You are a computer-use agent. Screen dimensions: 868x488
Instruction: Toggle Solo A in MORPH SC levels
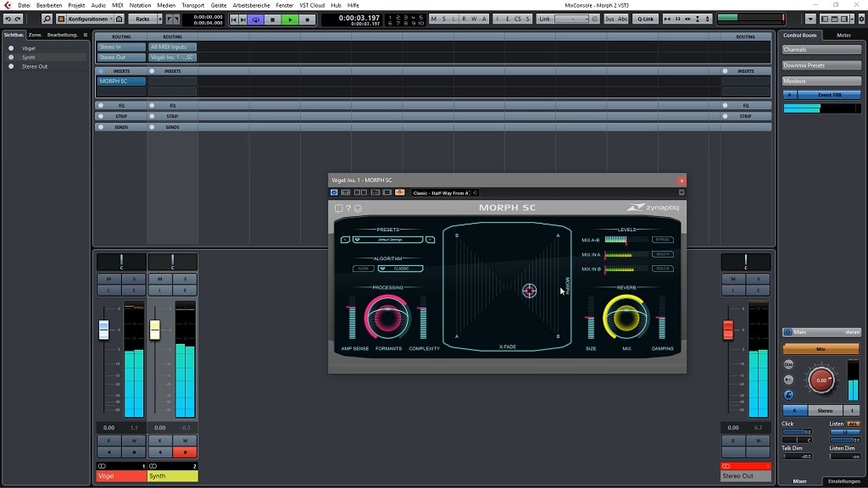click(x=662, y=254)
